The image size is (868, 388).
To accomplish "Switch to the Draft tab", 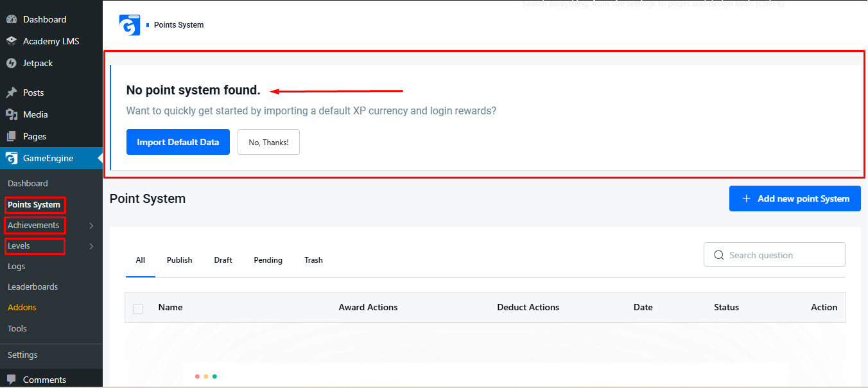I will click(x=223, y=260).
